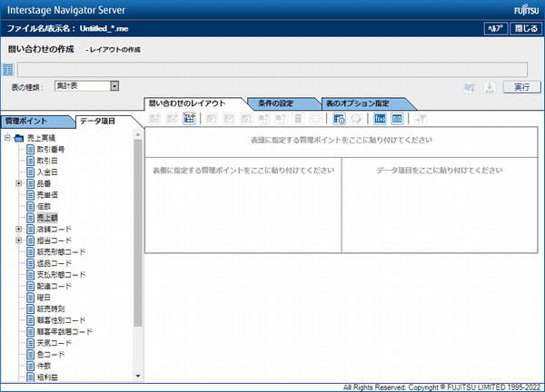This screenshot has height=392, width=545.
Task: Open the f(x) formula icon
Action: 380,119
